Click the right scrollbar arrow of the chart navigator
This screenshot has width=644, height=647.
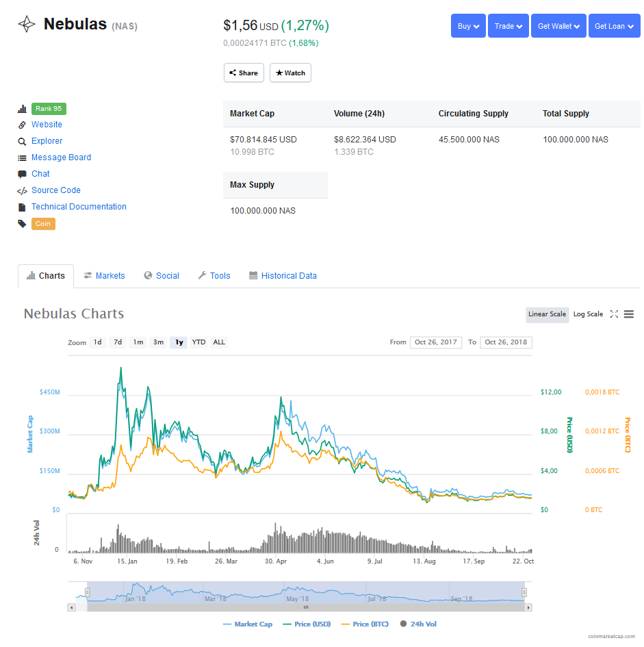(528, 607)
